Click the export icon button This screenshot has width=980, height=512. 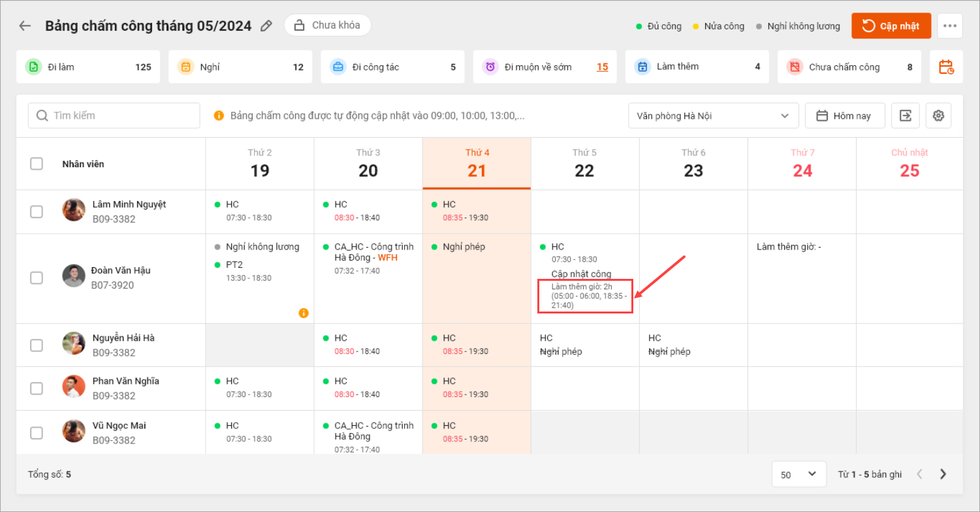(x=905, y=116)
